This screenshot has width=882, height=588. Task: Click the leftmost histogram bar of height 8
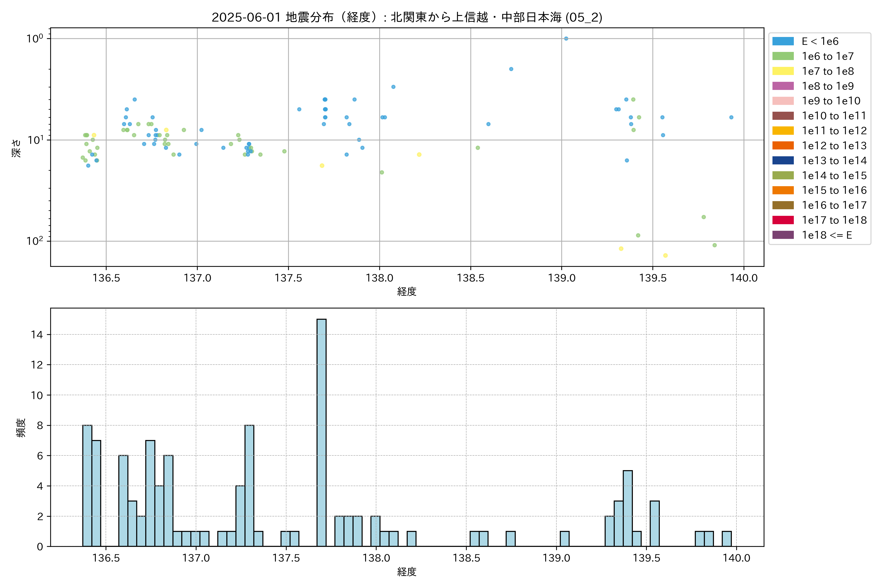pyautogui.click(x=87, y=486)
